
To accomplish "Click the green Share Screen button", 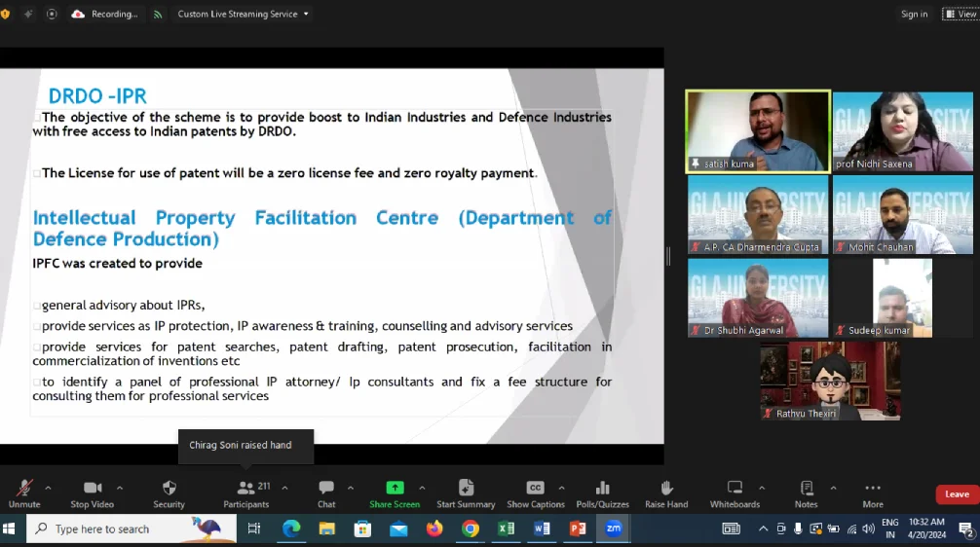I will tap(395, 492).
